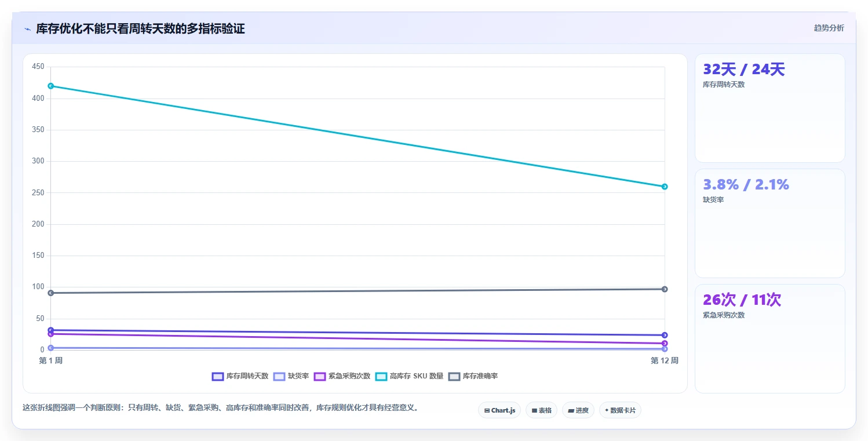This screenshot has height=441, width=868.
Task: Click the 250 y-axis label
Action: point(38,193)
